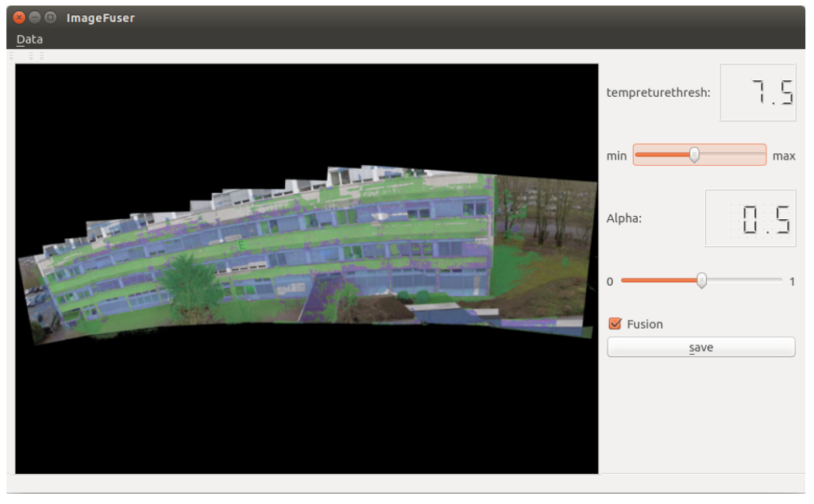Image resolution: width=814 pixels, height=504 pixels.
Task: Close the ImageFuser window
Action: pyautogui.click(x=19, y=17)
